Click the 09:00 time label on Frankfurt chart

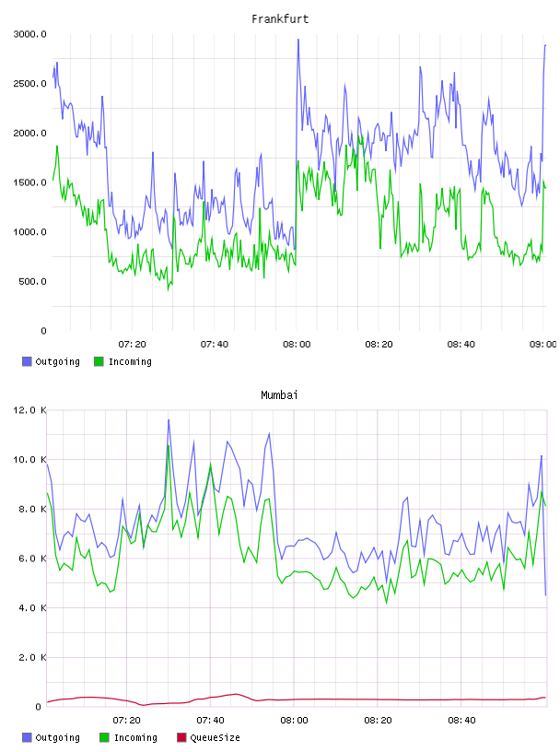coord(543,345)
